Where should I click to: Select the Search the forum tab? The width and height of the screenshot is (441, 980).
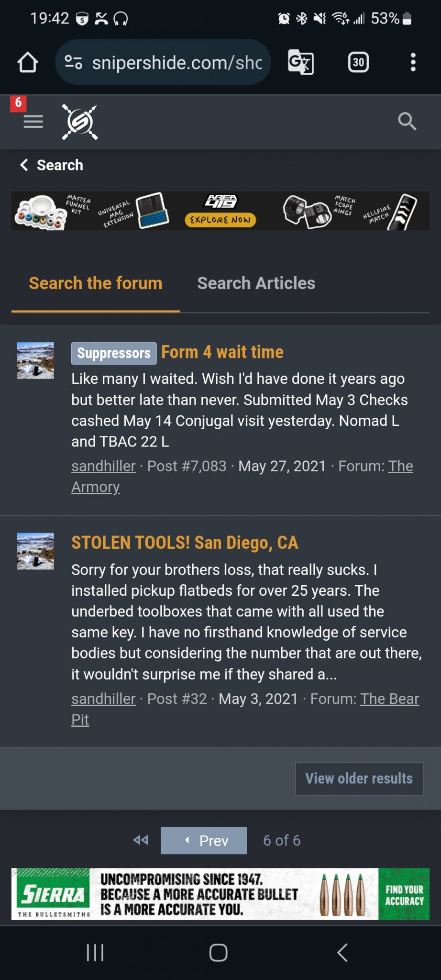(x=96, y=283)
